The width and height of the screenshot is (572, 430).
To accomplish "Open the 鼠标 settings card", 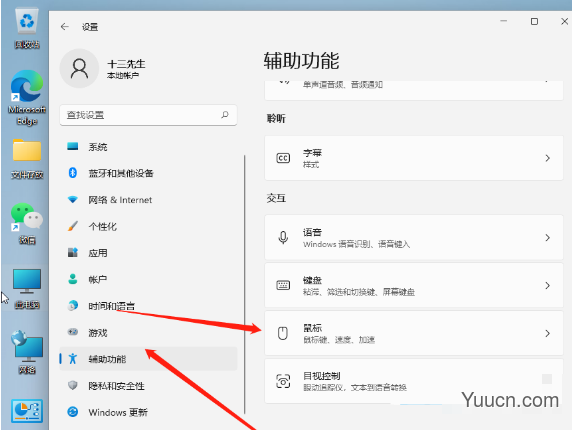I will pyautogui.click(x=414, y=333).
